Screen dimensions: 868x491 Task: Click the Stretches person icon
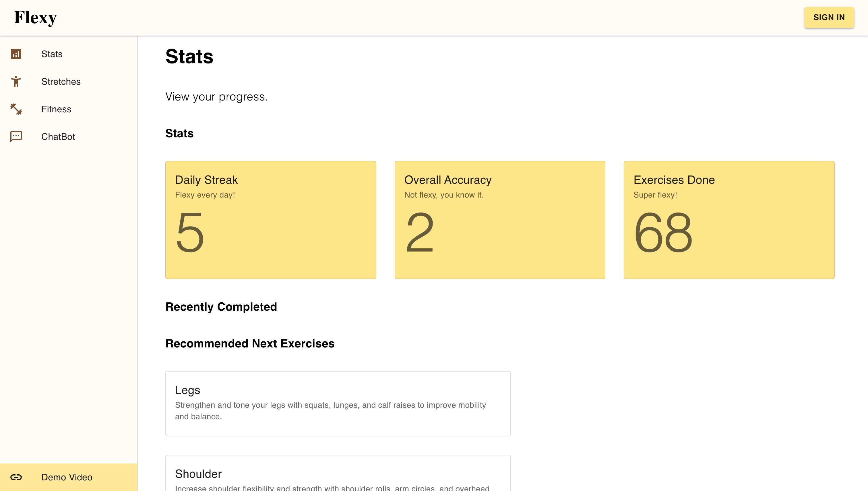tap(16, 82)
